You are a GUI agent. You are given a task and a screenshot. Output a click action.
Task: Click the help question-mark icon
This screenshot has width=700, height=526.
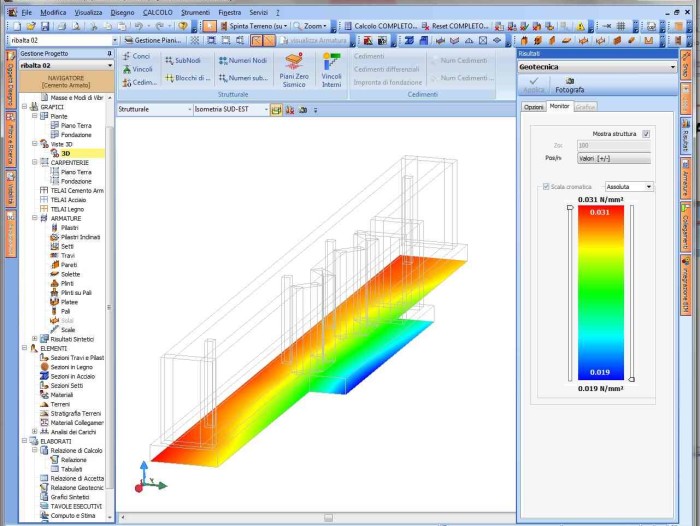click(183, 26)
